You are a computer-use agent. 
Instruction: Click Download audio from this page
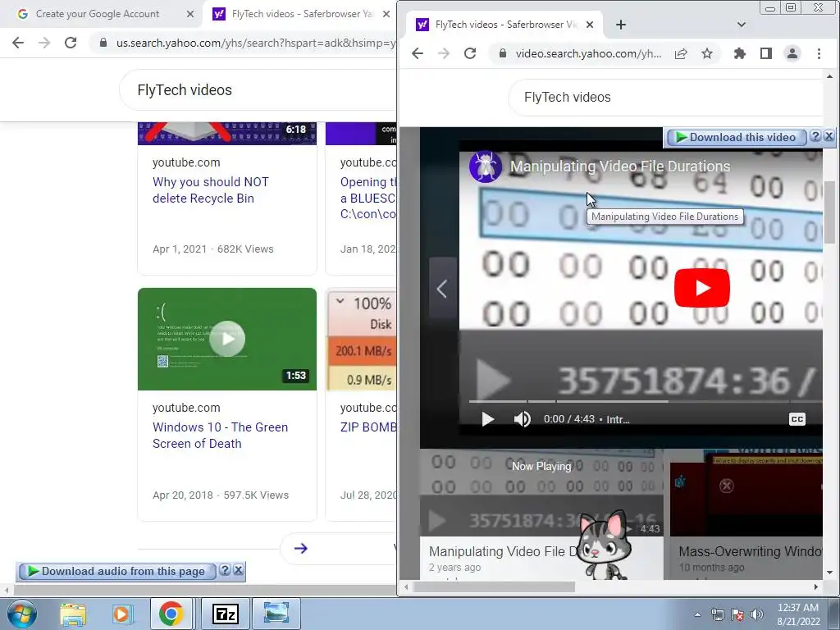pyautogui.click(x=116, y=572)
